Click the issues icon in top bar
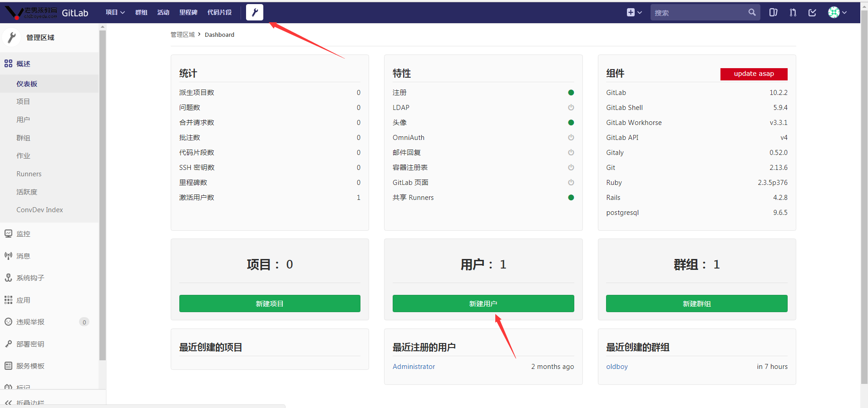 pyautogui.click(x=773, y=13)
